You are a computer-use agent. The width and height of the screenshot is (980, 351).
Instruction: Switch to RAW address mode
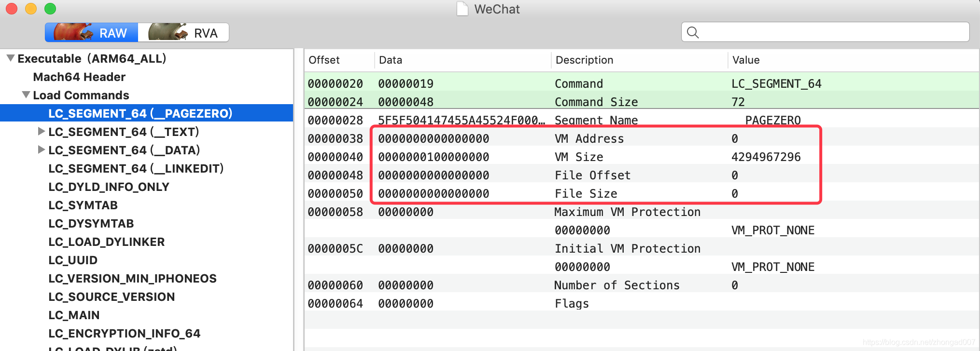[x=92, y=32]
